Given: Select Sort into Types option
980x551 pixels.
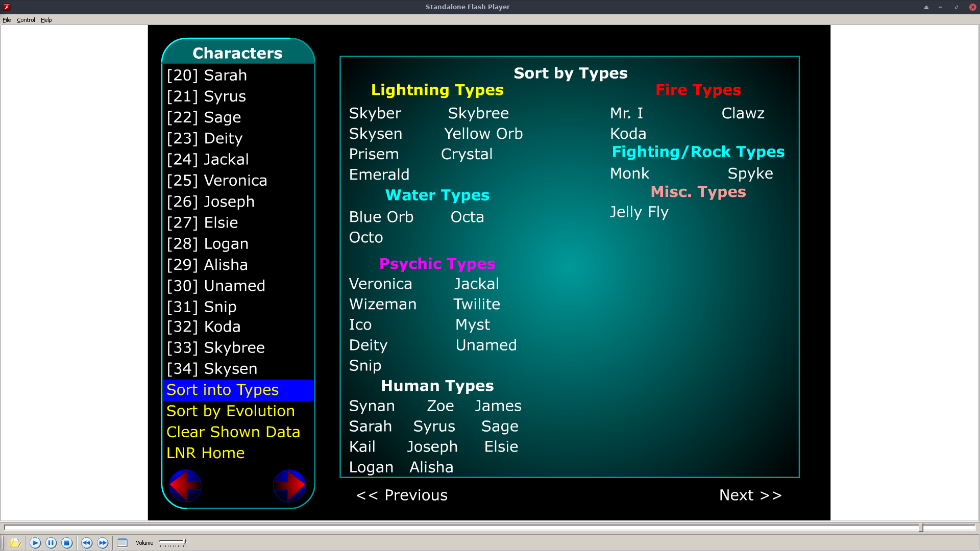Looking at the screenshot, I should (238, 390).
